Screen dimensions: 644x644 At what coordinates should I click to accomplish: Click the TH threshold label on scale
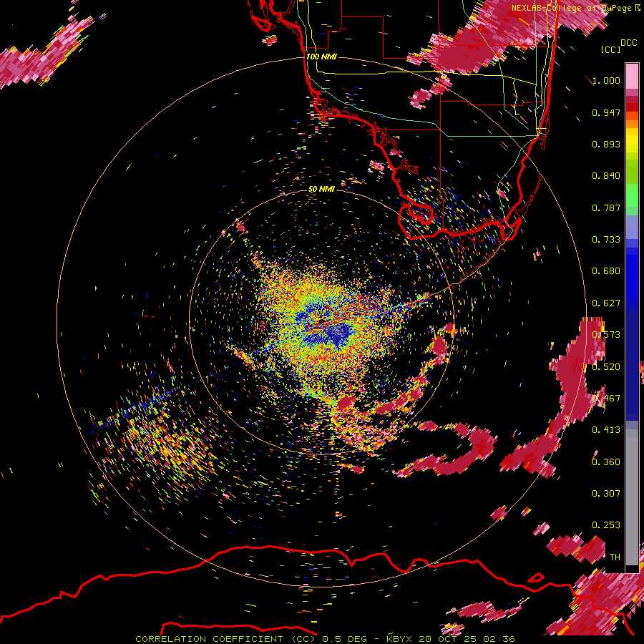(615, 557)
